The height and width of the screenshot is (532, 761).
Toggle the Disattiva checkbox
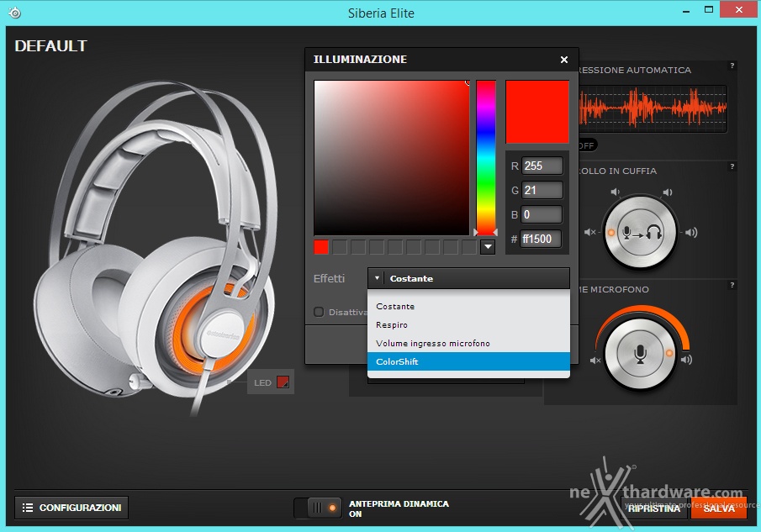(x=319, y=312)
